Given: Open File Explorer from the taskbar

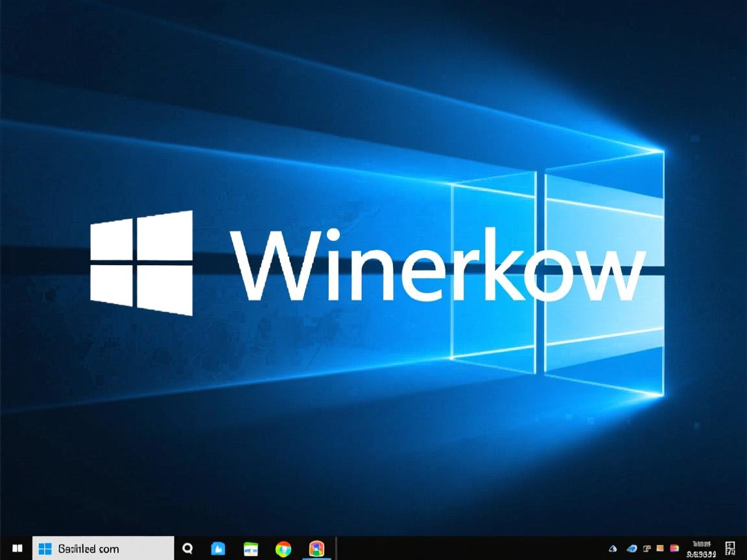Looking at the screenshot, I should click(x=250, y=548).
